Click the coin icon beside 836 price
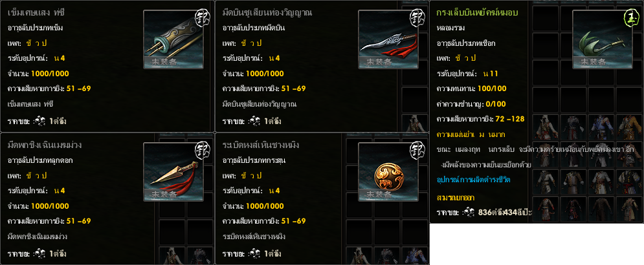Image resolution: width=644 pixels, height=265 pixels. coord(469,213)
